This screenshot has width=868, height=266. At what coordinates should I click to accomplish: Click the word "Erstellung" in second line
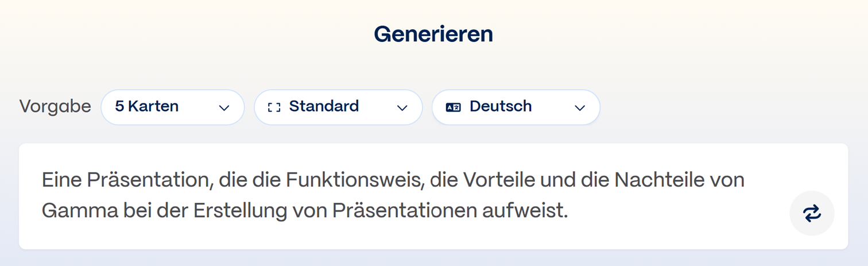pos(239,211)
